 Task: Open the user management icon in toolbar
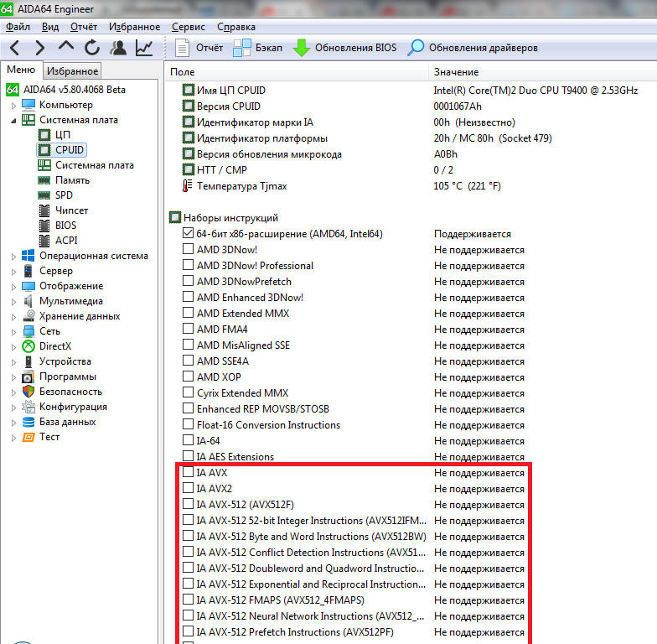coord(118,48)
